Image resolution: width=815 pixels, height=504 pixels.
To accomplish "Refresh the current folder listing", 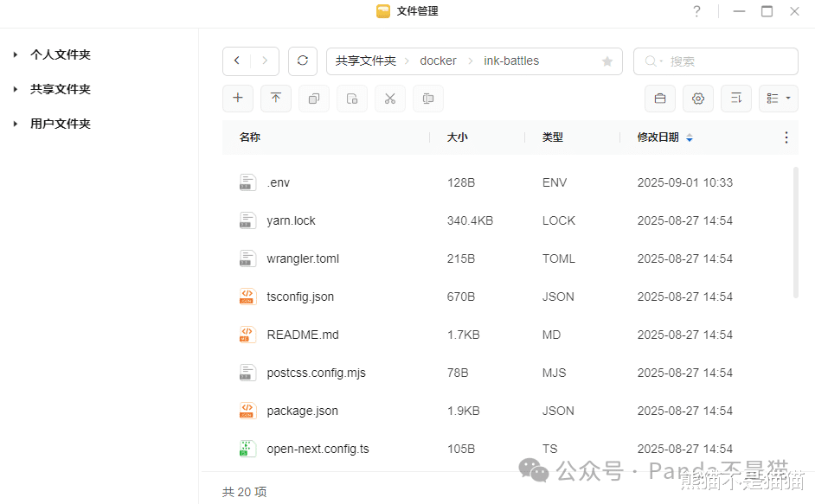I will point(302,61).
